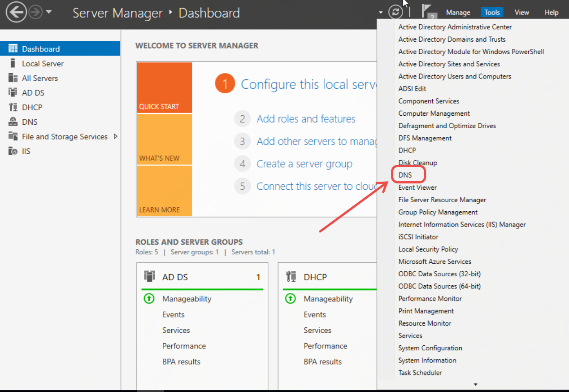569x392 pixels.
Task: Click AD DS Manageability green status icon
Action: [x=149, y=298]
